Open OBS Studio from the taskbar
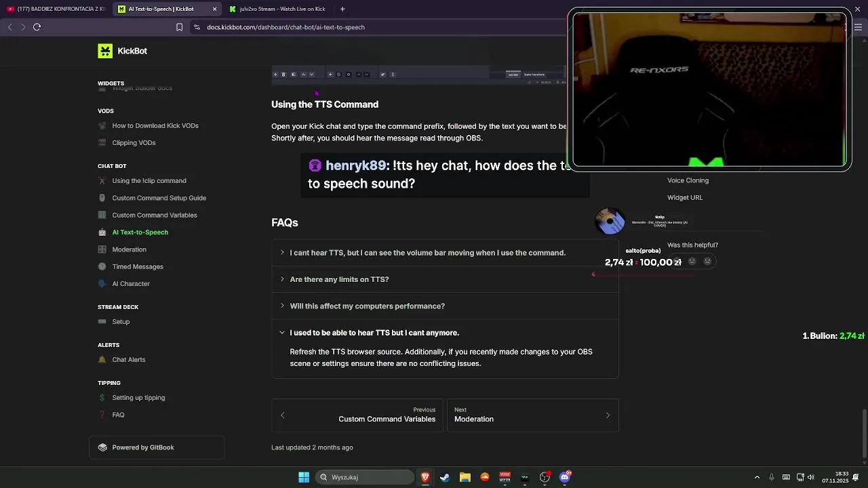The width and height of the screenshot is (868, 488). pyautogui.click(x=545, y=477)
